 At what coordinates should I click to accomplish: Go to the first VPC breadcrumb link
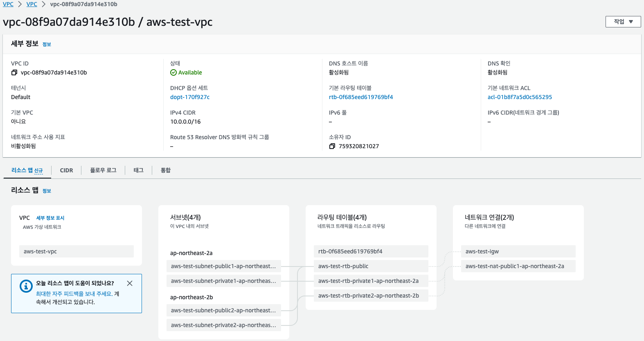[x=8, y=4]
